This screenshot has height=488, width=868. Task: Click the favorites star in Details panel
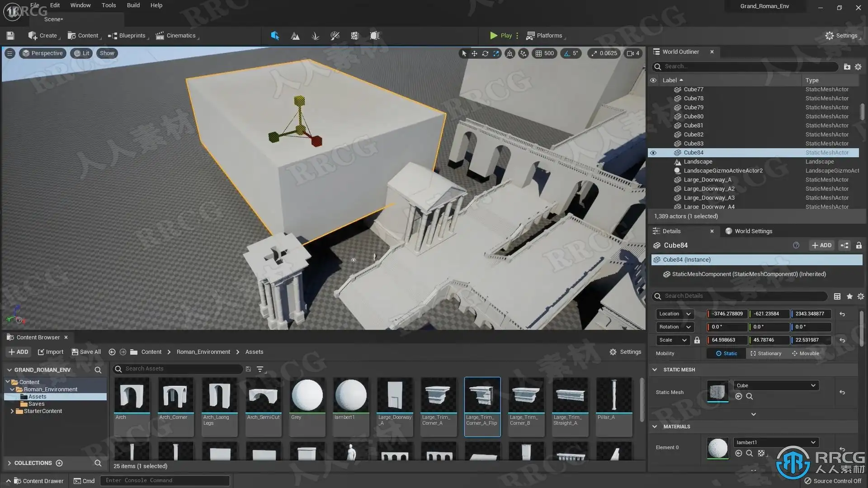pos(849,296)
